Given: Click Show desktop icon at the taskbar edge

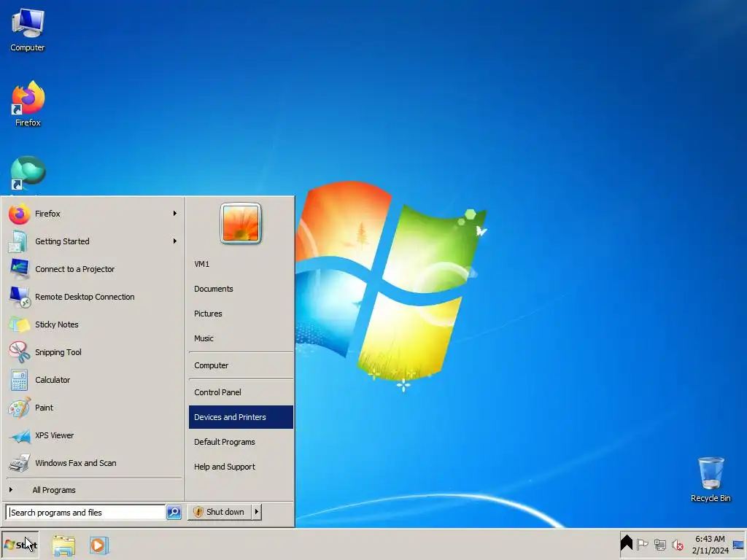Looking at the screenshot, I should 738,545.
